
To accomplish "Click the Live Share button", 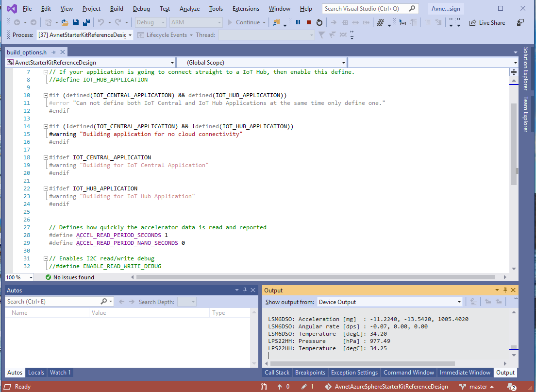I will pos(487,22).
